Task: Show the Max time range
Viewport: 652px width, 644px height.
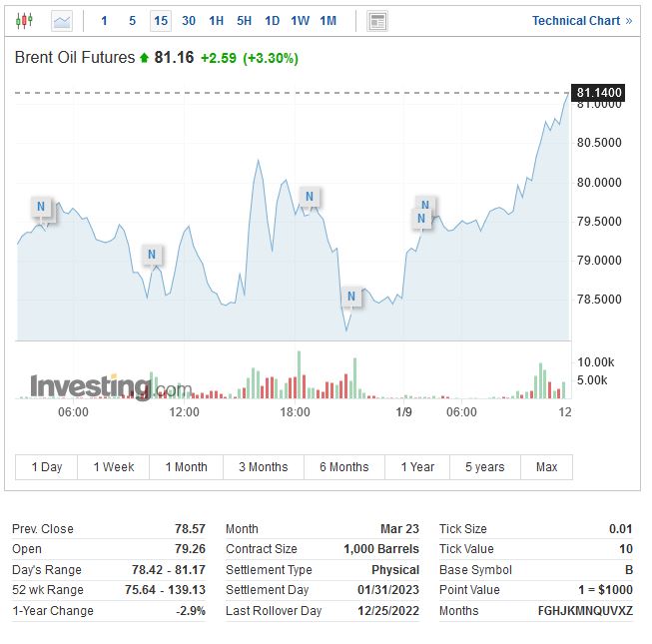Action: pos(546,466)
